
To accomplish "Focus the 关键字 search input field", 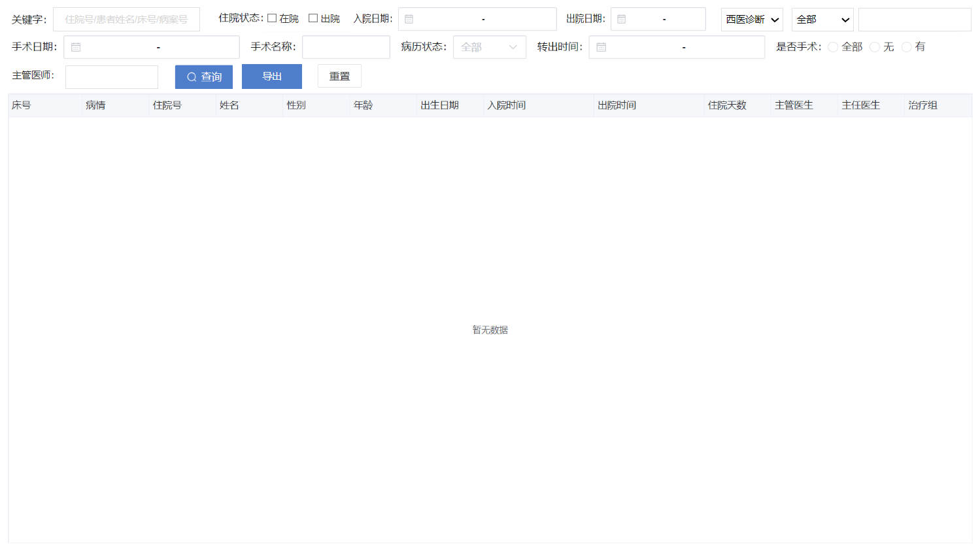I will [126, 20].
